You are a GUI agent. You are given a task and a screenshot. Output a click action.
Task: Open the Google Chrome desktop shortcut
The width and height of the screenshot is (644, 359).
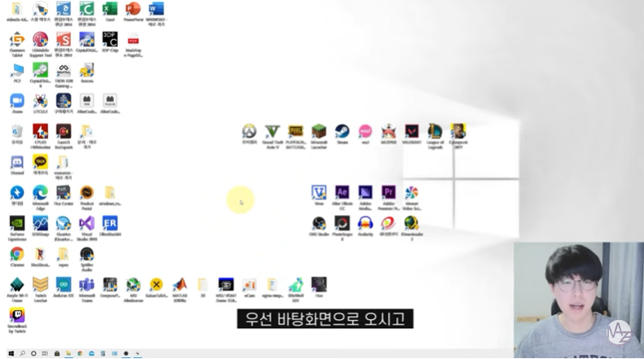click(17, 256)
